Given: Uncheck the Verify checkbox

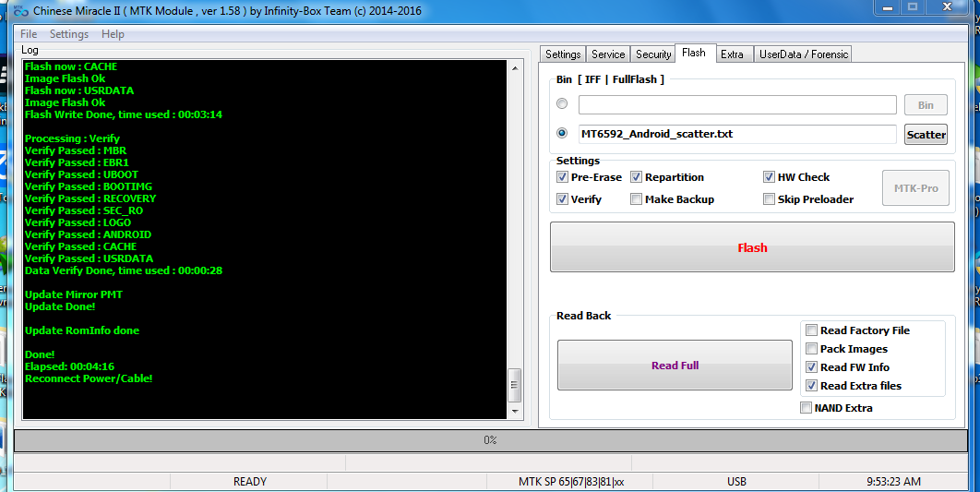Looking at the screenshot, I should pyautogui.click(x=562, y=198).
